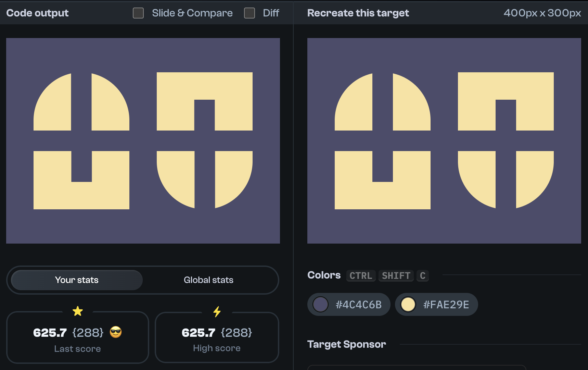Click the Code output preview image
The image size is (588, 370).
[x=143, y=141]
